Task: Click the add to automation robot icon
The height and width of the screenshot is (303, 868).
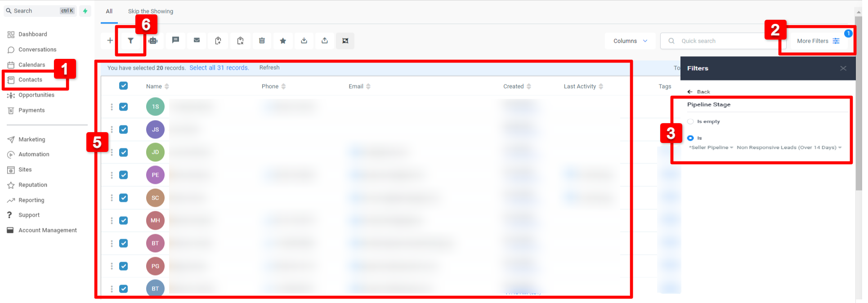Action: point(153,41)
